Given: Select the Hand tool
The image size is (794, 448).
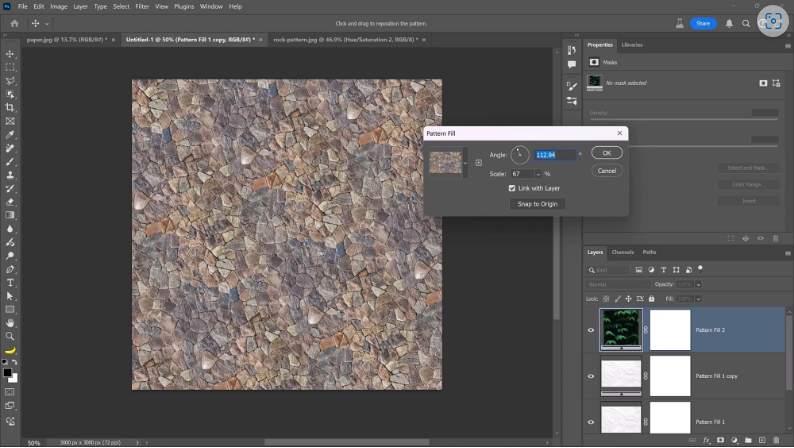Looking at the screenshot, I should 10,323.
